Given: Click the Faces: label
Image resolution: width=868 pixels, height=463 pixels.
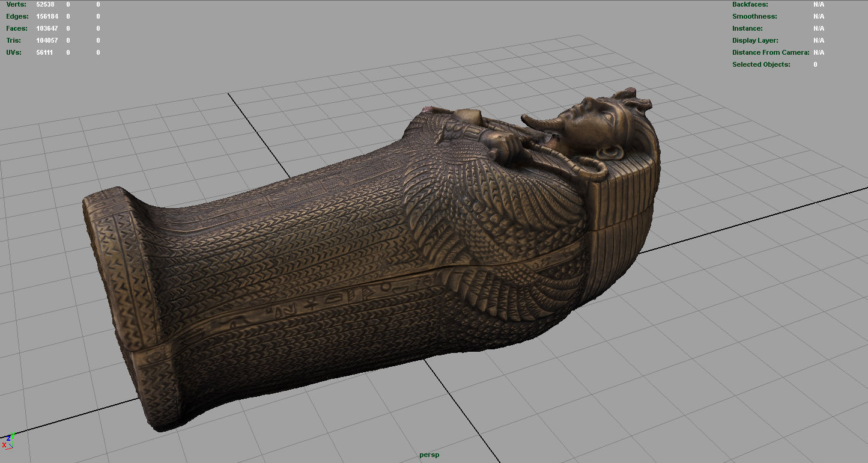Looking at the screenshot, I should tap(17, 28).
